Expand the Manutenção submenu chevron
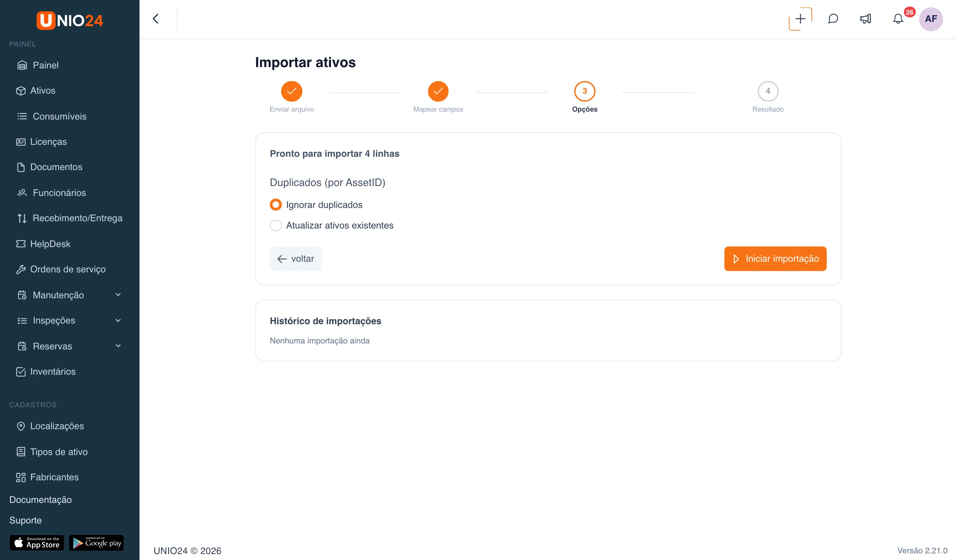Screen dimensions: 957x560 tap(118, 295)
